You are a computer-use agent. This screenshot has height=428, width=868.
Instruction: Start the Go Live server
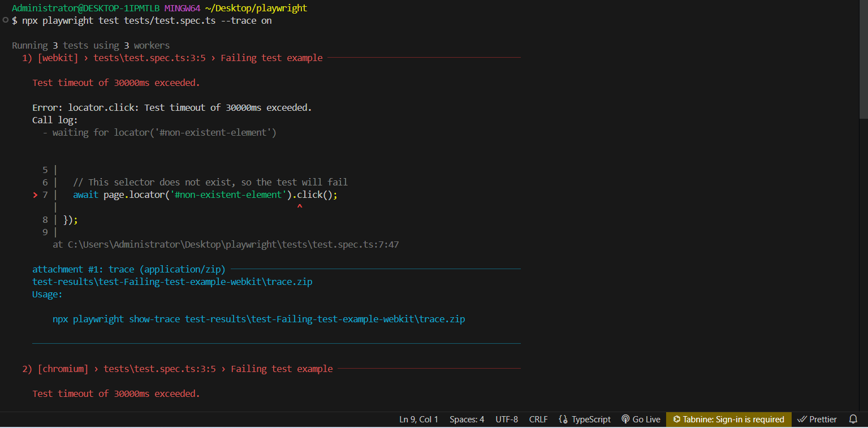tap(641, 419)
